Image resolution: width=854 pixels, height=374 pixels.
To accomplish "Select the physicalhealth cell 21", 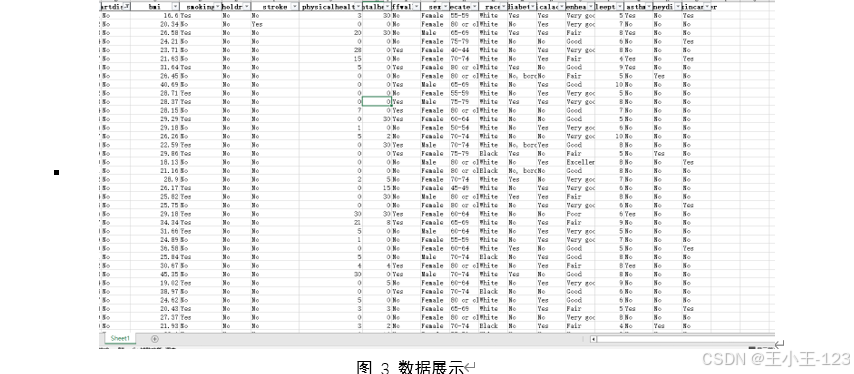I will (331, 223).
